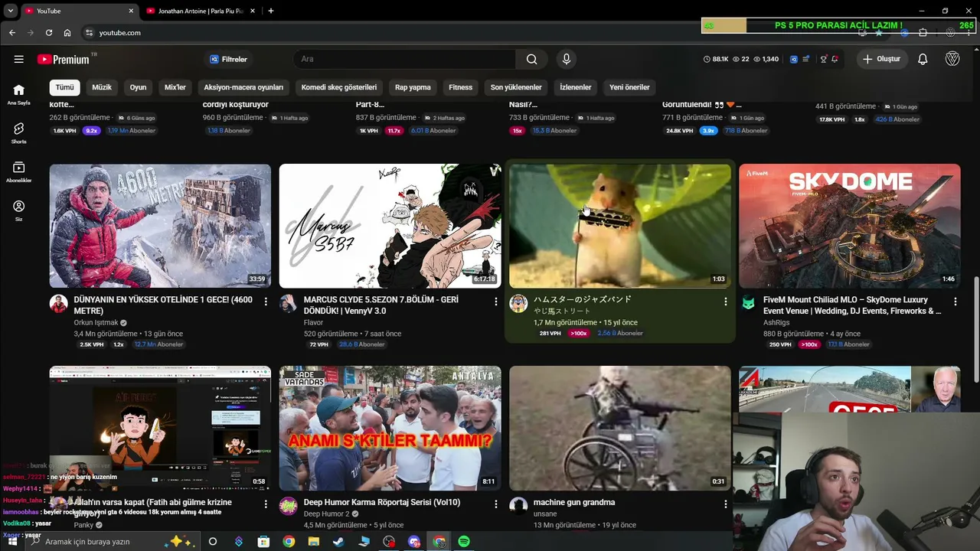Open AshRigs channel avatar
This screenshot has width=980, height=551.
point(748,303)
